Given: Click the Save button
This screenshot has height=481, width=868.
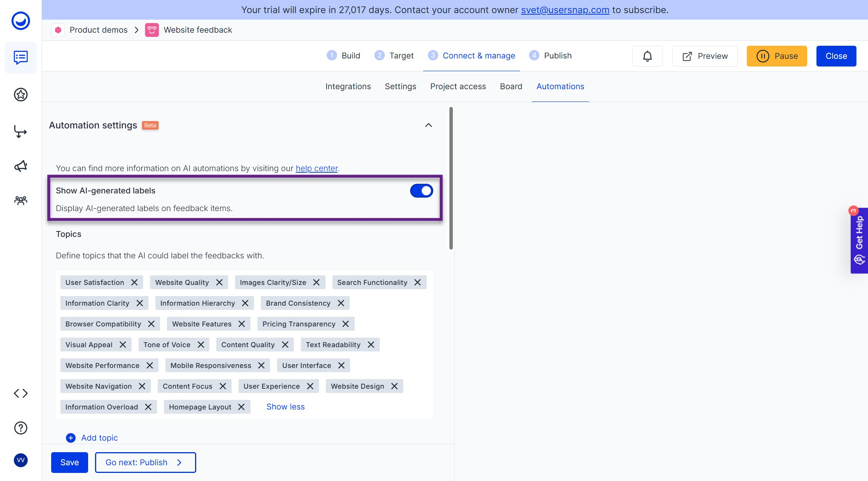Looking at the screenshot, I should (69, 463).
